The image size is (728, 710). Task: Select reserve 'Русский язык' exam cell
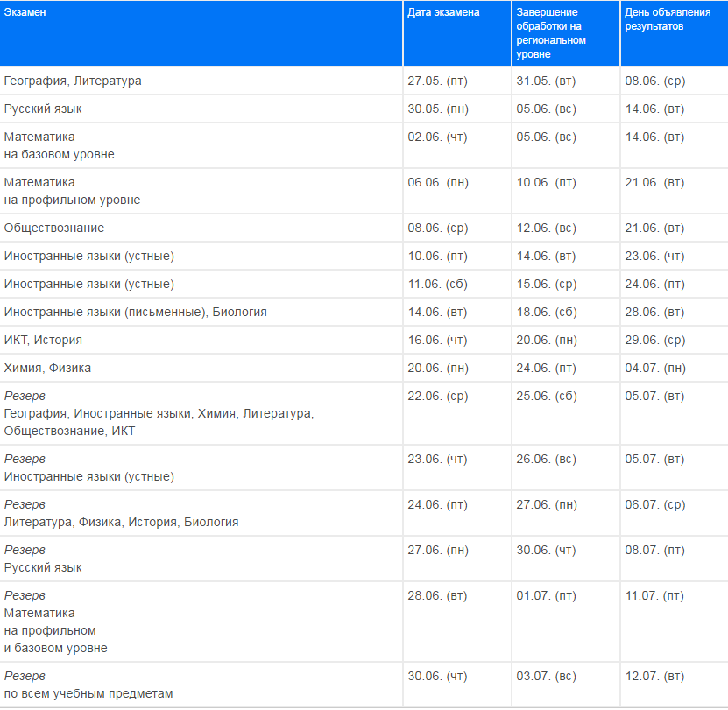coord(201,559)
